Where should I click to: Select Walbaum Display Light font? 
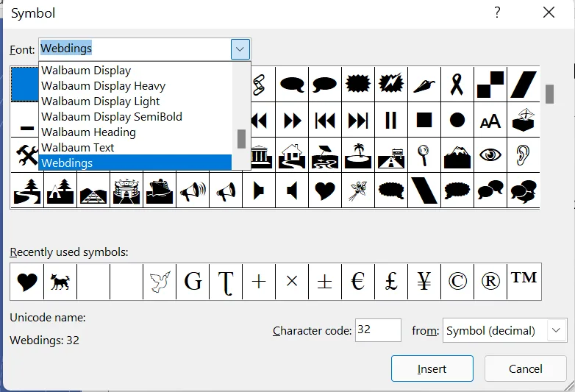[135, 101]
